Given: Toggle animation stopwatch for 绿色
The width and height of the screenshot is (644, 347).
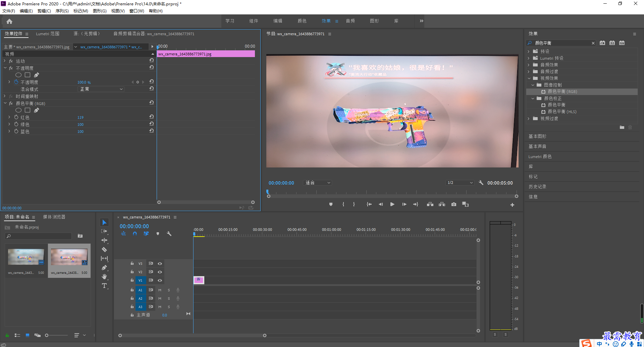Looking at the screenshot, I should point(16,124).
